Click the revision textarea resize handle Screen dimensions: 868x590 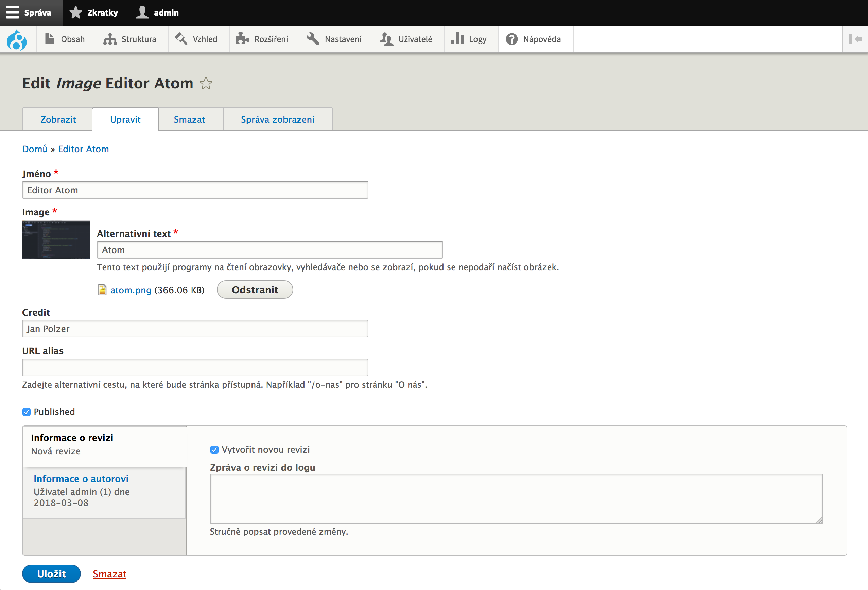pos(819,520)
